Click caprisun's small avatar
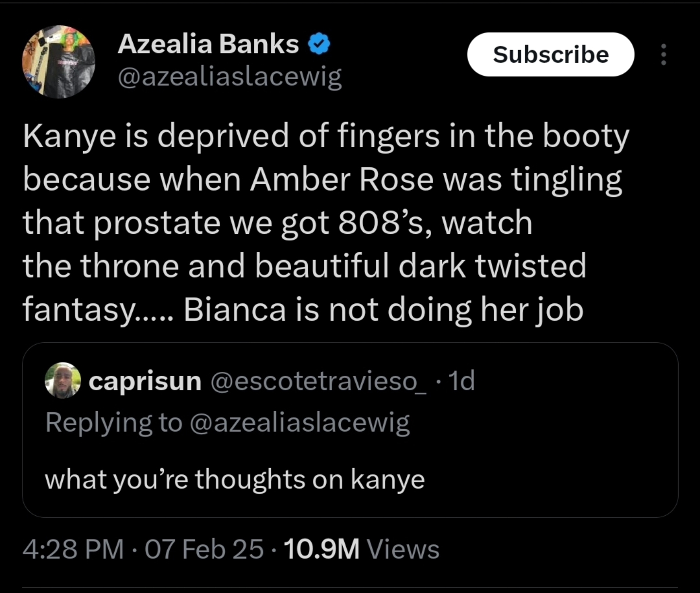The image size is (700, 593). point(63,380)
